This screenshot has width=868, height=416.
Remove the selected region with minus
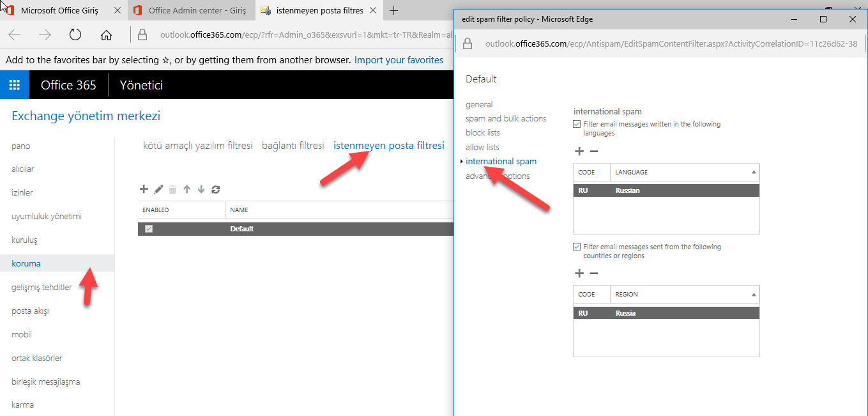(x=593, y=273)
